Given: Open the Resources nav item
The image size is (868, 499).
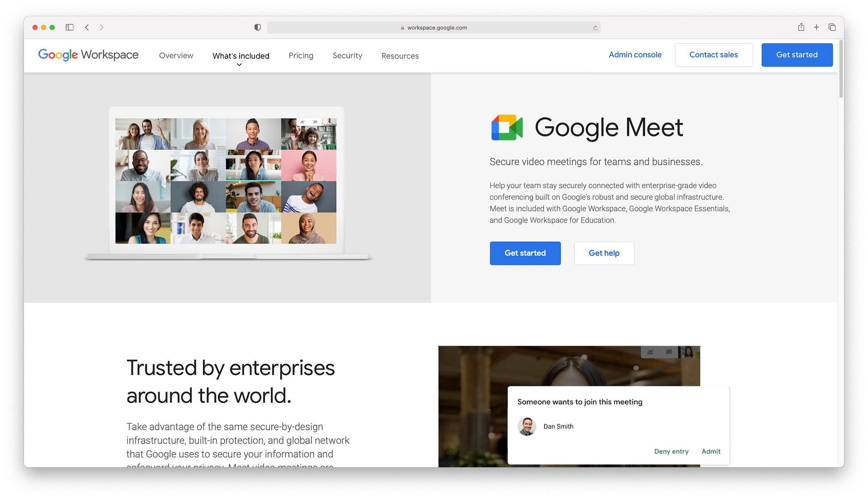Looking at the screenshot, I should click(x=400, y=56).
